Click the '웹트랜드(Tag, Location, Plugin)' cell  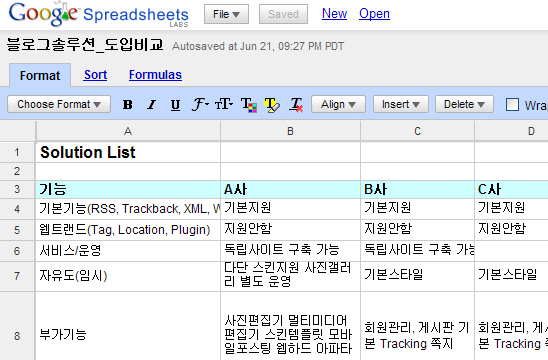coord(128,230)
